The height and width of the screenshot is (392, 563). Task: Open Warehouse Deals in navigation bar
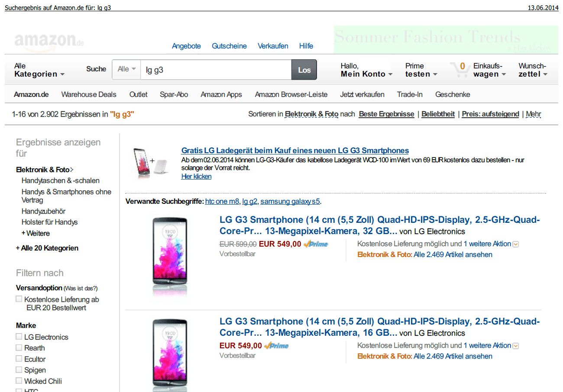(x=89, y=94)
